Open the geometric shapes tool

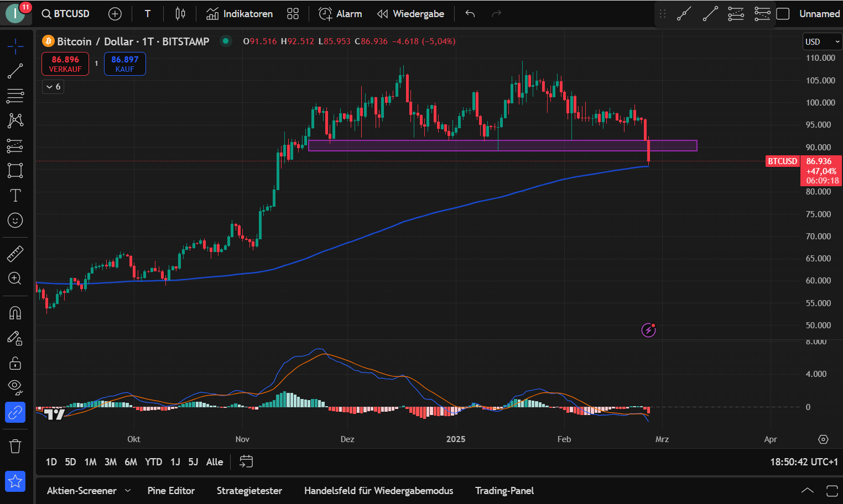pos(15,171)
